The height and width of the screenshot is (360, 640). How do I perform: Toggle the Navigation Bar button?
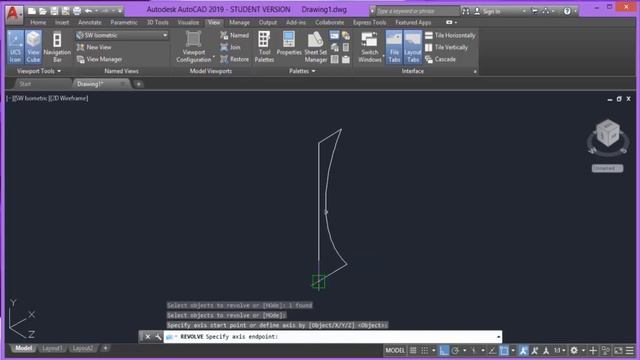pyautogui.click(x=57, y=47)
